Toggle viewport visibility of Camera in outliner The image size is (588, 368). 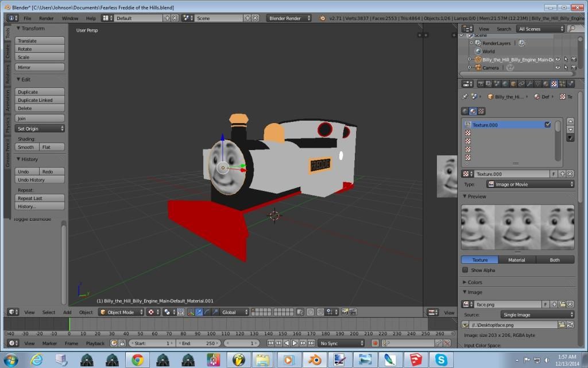558,68
